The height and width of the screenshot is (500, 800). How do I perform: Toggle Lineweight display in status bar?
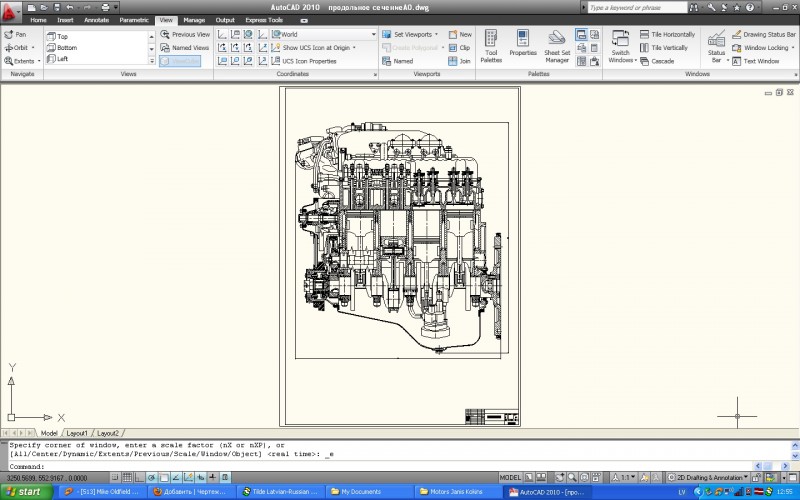[213, 478]
